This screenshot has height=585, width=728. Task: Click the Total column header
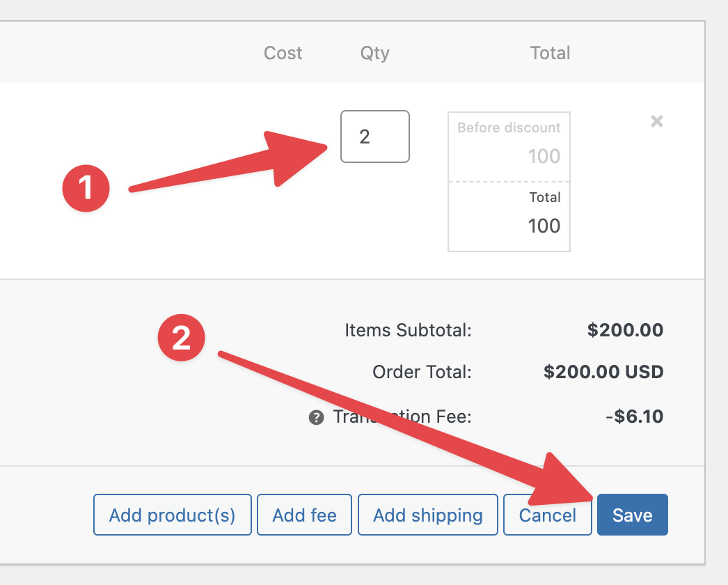(550, 53)
